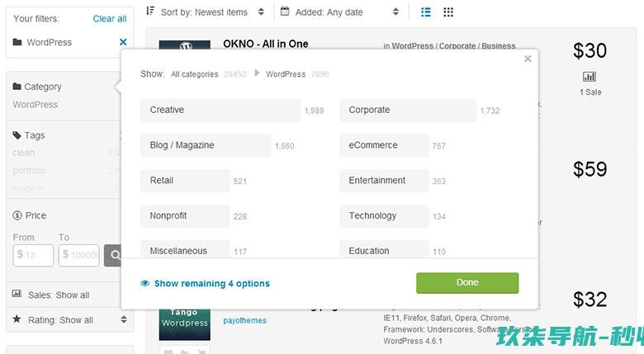Click the sales chart icon under $30
The width and height of the screenshot is (644, 354).
(590, 77)
